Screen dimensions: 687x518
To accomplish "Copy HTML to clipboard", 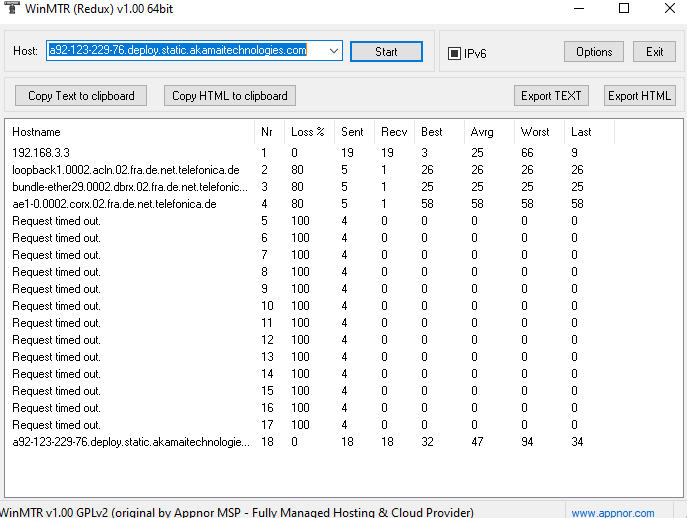I will pyautogui.click(x=230, y=96).
